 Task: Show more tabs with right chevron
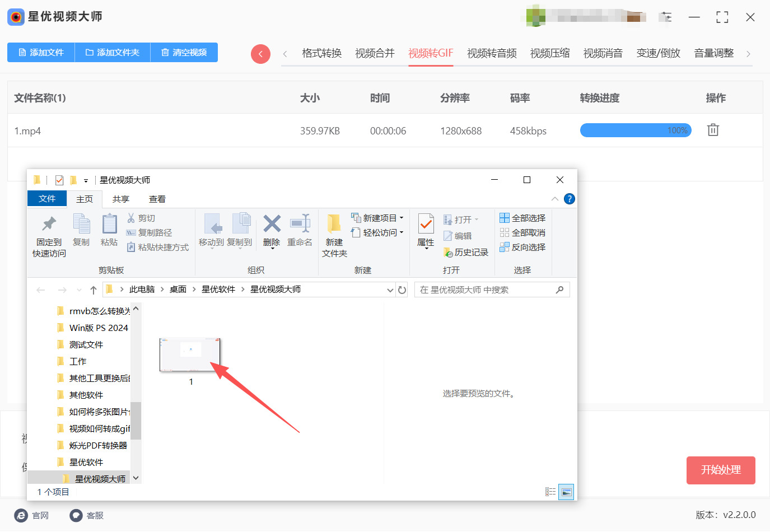pos(748,54)
